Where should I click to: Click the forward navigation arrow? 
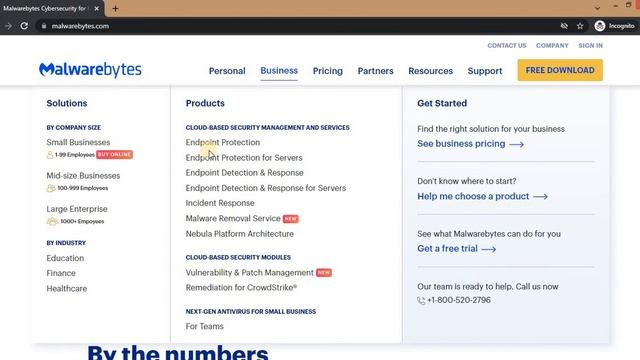[x=8, y=26]
